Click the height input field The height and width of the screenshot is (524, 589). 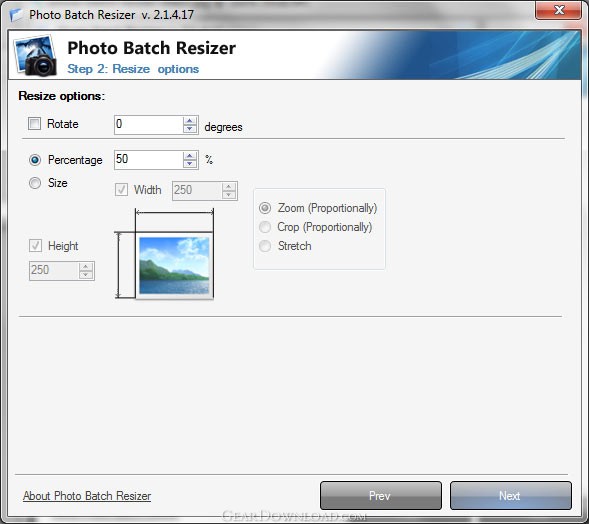click(54, 271)
